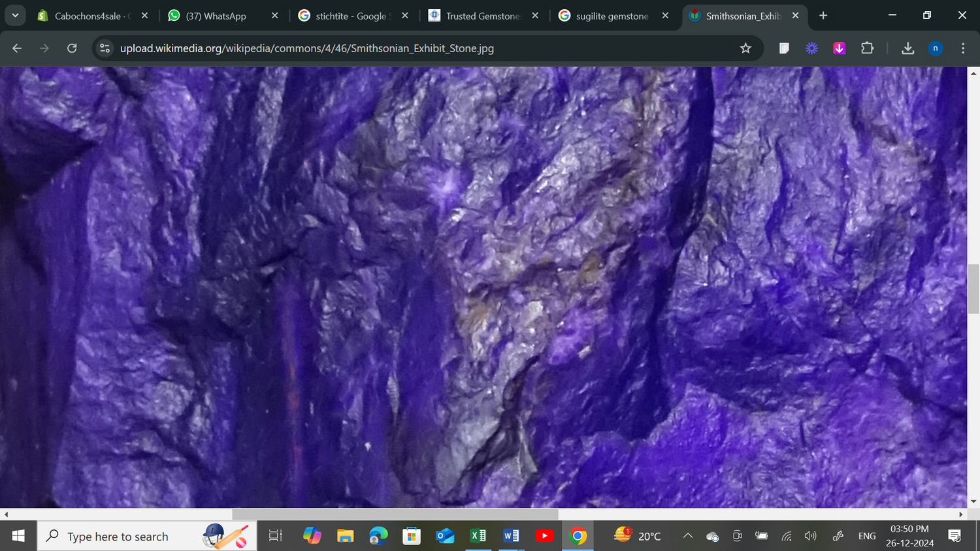The width and height of the screenshot is (980, 551).
Task: Click the horizontal scrollbar left arrow
Action: [6, 514]
